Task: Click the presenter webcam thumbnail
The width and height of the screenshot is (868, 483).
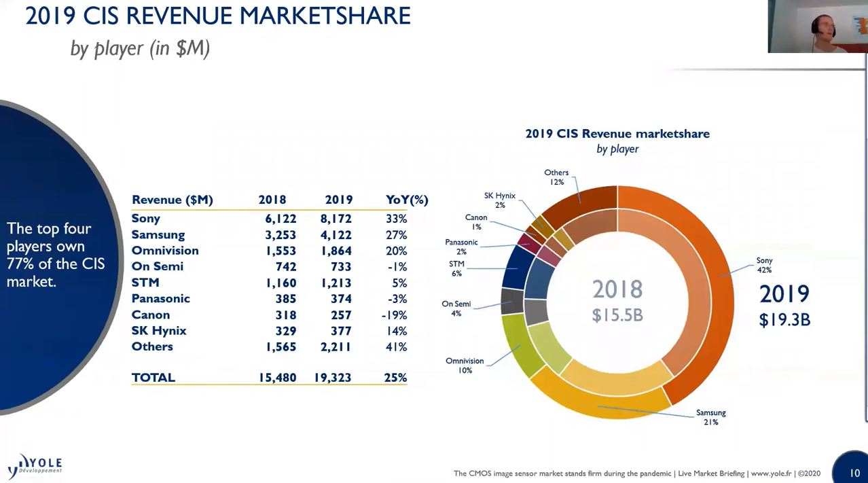Action: pos(817,27)
